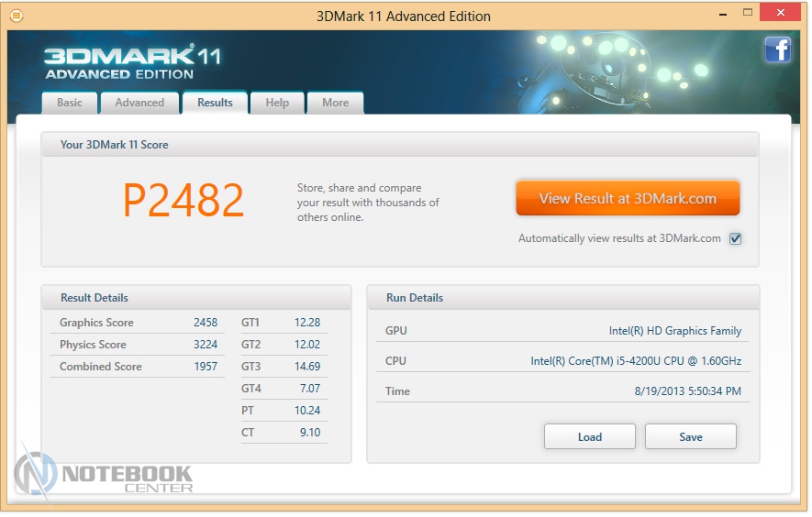The height and width of the screenshot is (517, 812).
Task: Select the Physics Score row
Action: tap(138, 345)
